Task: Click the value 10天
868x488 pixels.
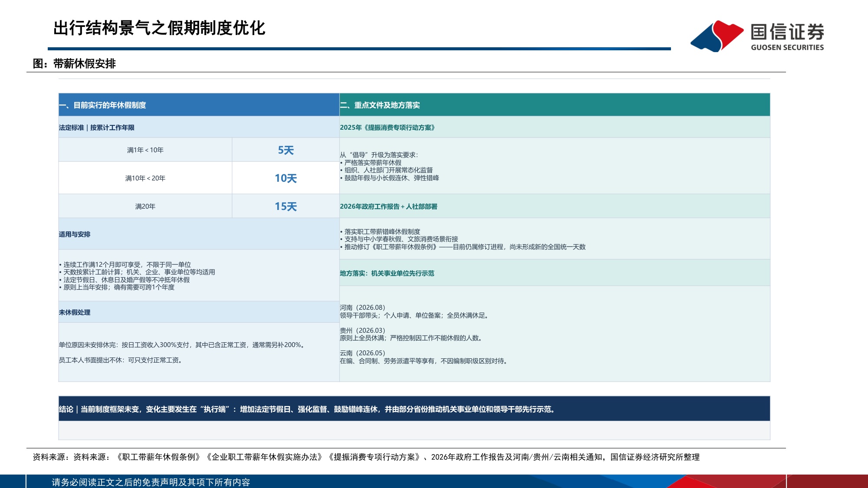Action: tap(286, 178)
